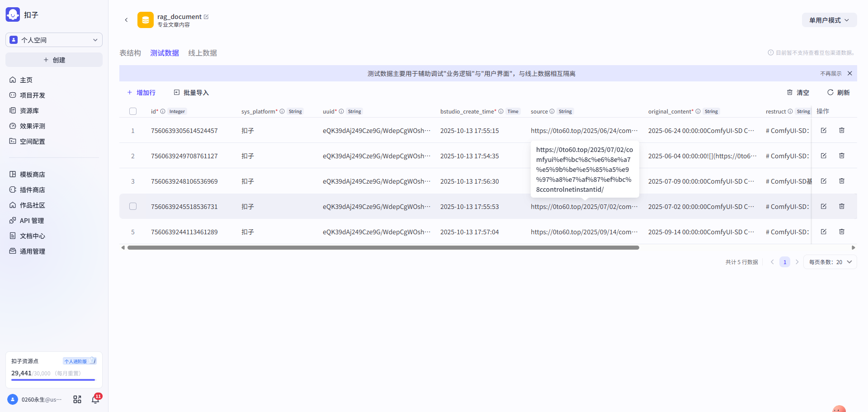Viewport: 868px width, 412px height.
Task: Switch to the 线上数据 tab
Action: tap(202, 53)
